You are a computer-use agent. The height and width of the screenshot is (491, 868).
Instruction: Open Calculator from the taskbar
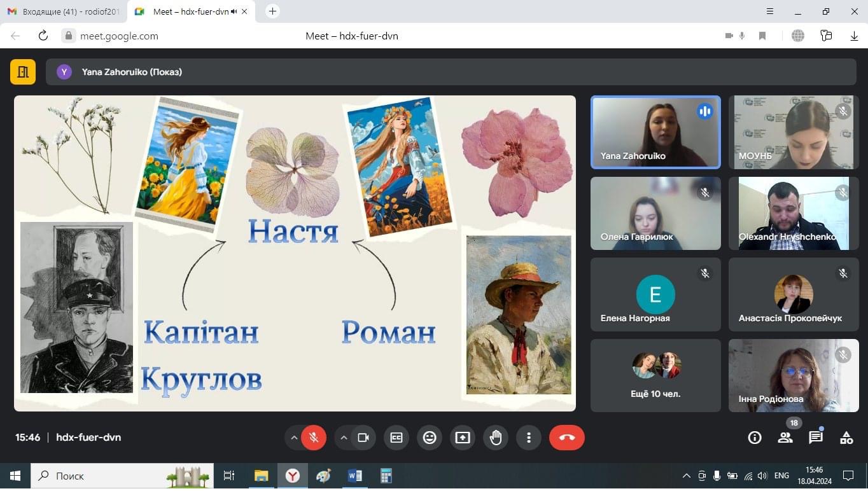click(386, 476)
